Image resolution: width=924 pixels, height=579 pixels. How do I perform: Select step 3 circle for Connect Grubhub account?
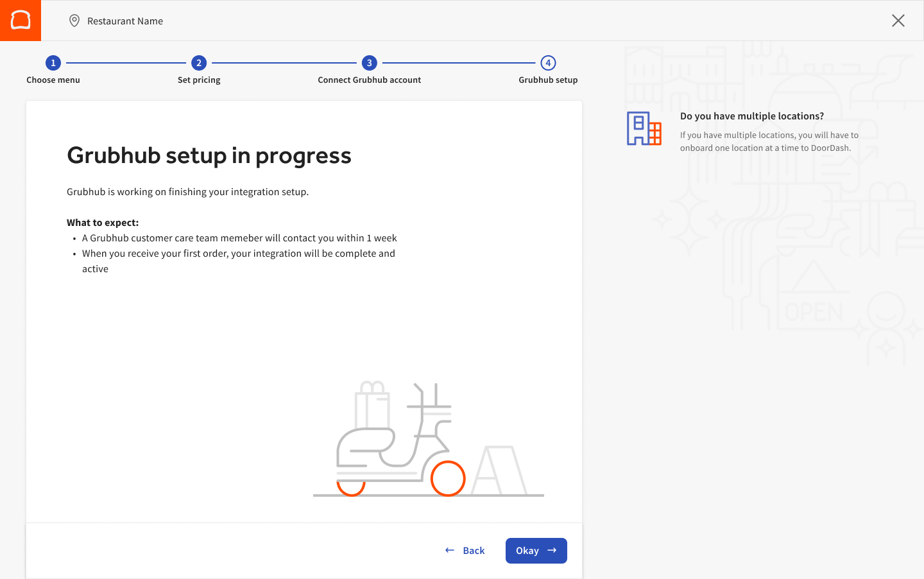[369, 63]
